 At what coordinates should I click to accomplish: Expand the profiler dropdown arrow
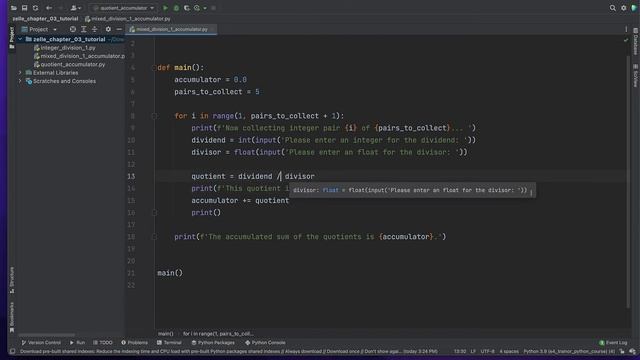click(205, 8)
